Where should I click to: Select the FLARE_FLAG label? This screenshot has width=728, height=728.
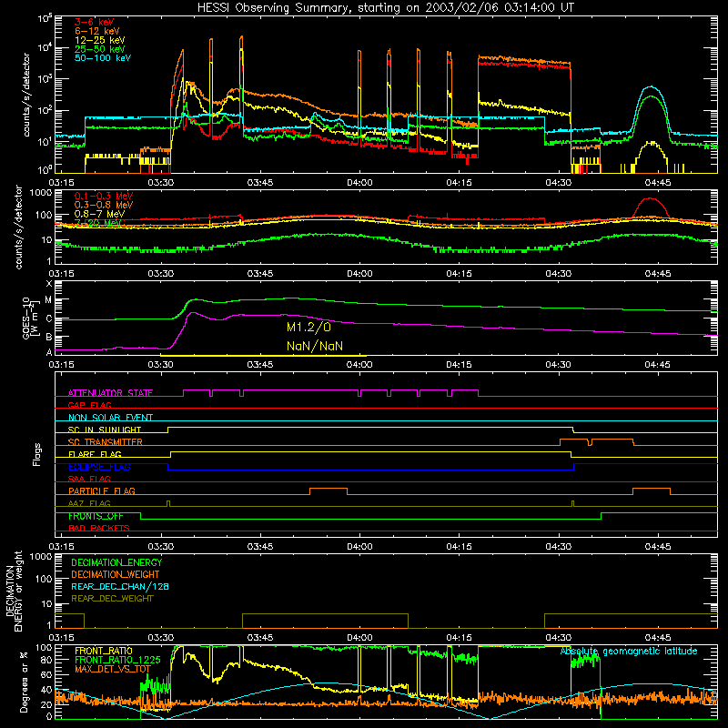coord(95,454)
